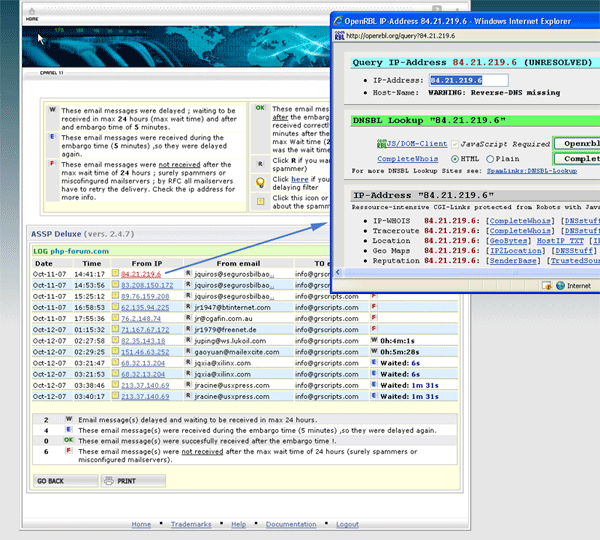The height and width of the screenshot is (540, 600).
Task: Open the CompleteWhois link beside HTML option
Action: point(408,159)
